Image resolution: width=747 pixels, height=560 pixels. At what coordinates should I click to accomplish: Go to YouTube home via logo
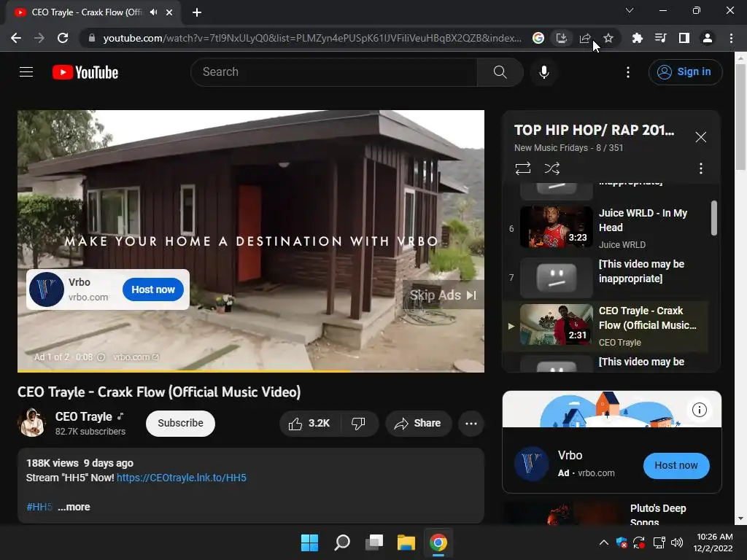click(85, 72)
